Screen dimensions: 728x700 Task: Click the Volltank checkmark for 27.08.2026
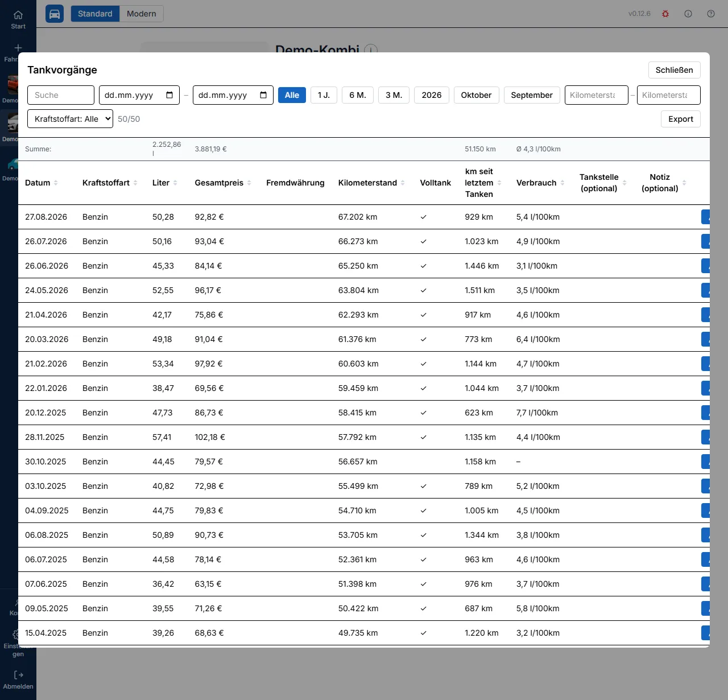tap(424, 217)
